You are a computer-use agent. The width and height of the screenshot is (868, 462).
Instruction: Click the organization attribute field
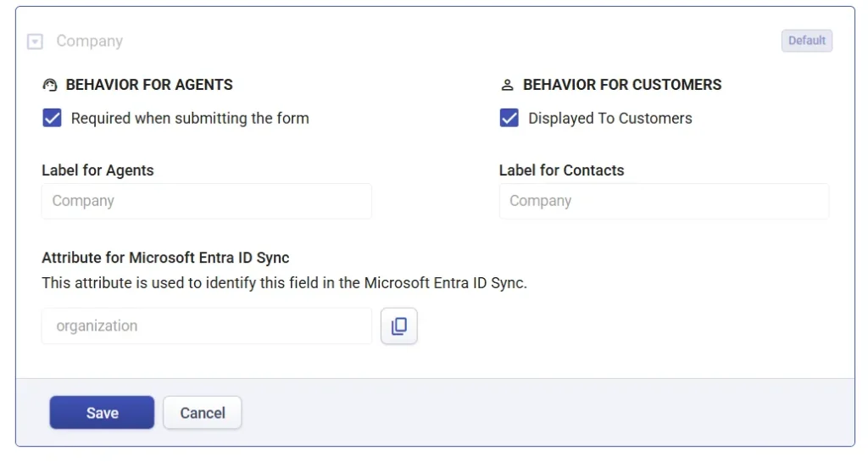pyautogui.click(x=207, y=326)
